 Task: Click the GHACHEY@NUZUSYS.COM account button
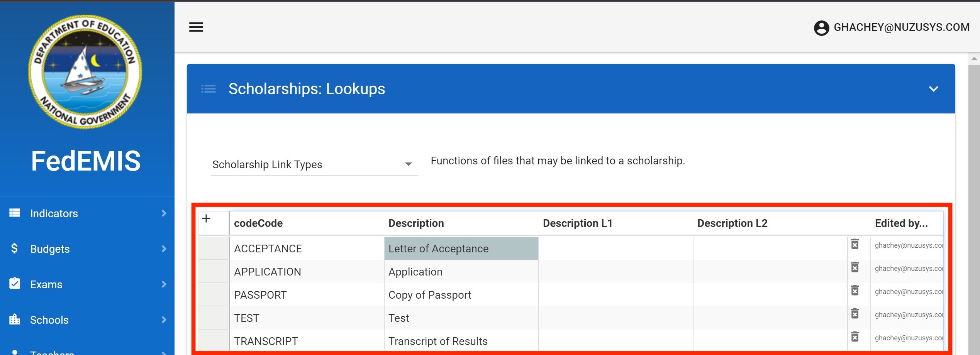(901, 27)
